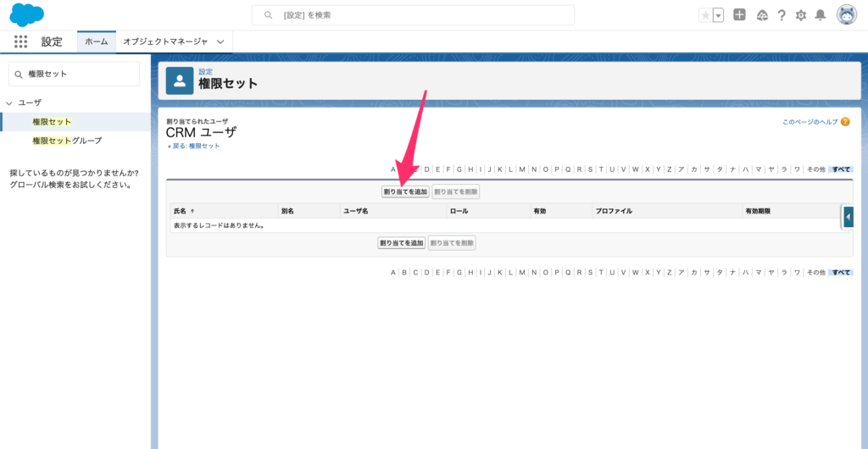Viewport: 868px width, 449px height.
Task: Filter by letter Z above the table
Action: pyautogui.click(x=670, y=169)
